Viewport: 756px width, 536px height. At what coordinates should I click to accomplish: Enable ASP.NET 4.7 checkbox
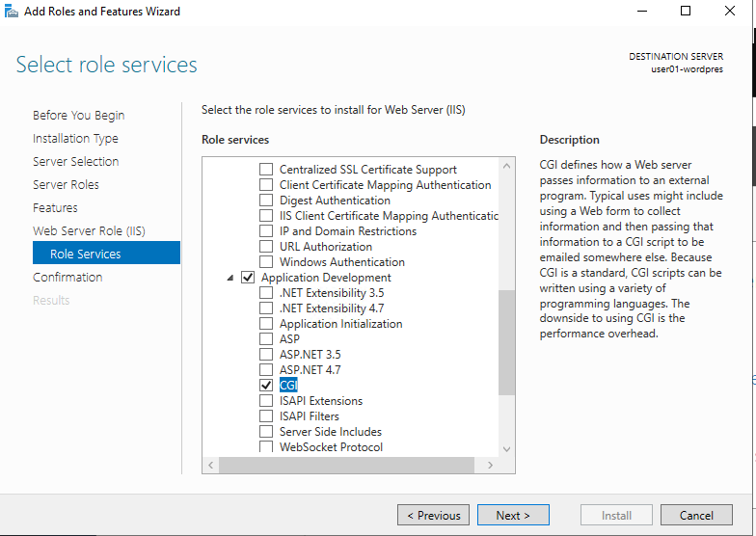266,370
